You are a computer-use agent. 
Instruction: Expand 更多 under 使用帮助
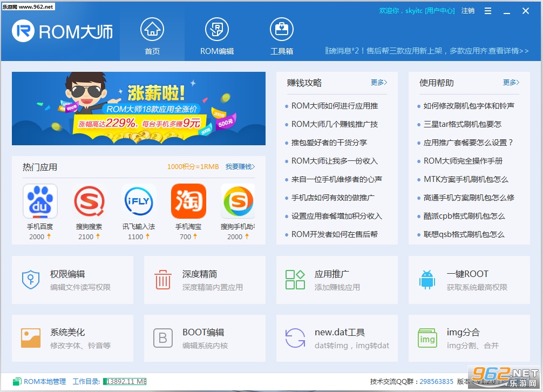coord(511,83)
